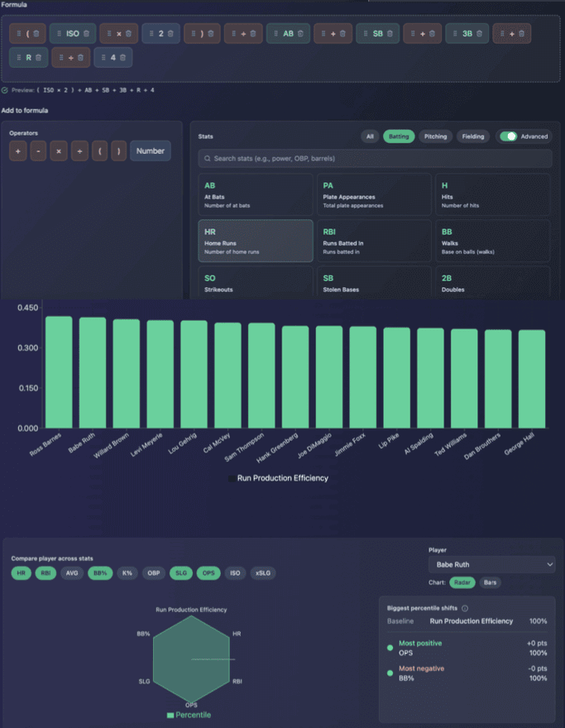
Task: Add the multiply operator to formula
Action: coord(59,151)
